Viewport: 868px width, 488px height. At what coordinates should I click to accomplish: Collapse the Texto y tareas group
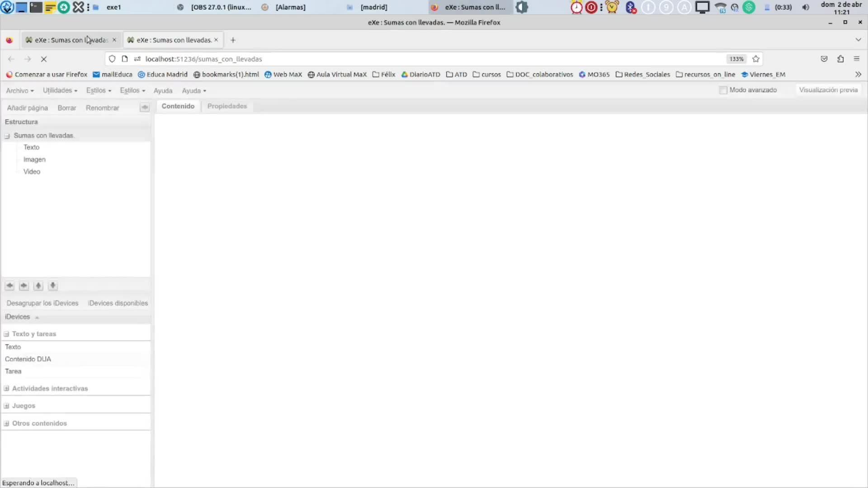click(7, 334)
